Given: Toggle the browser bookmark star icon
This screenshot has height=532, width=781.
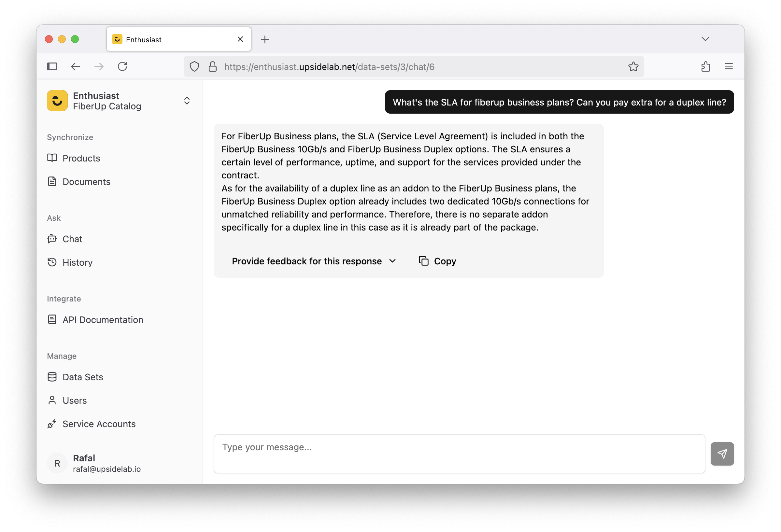Looking at the screenshot, I should pos(633,66).
